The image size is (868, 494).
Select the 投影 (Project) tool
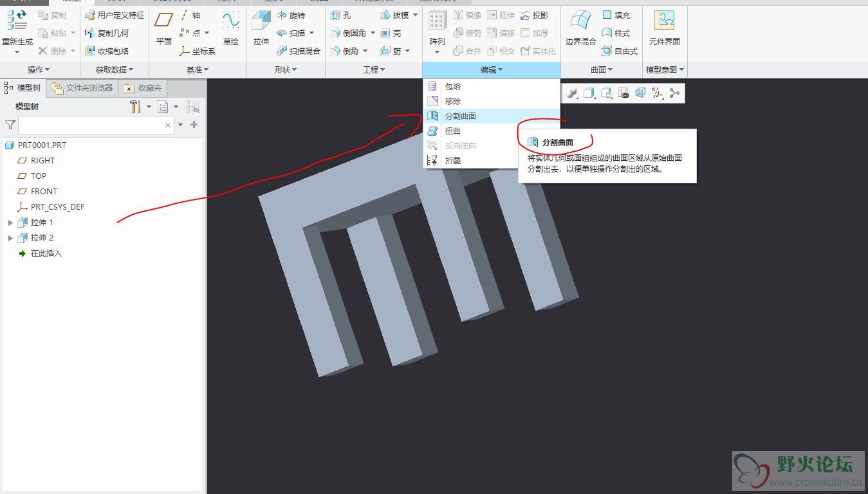point(534,15)
